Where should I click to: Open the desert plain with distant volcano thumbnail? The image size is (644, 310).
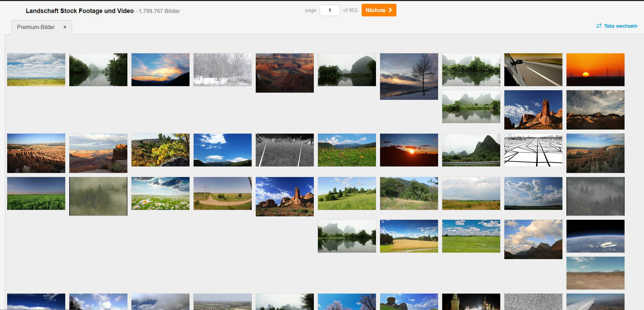point(596,273)
